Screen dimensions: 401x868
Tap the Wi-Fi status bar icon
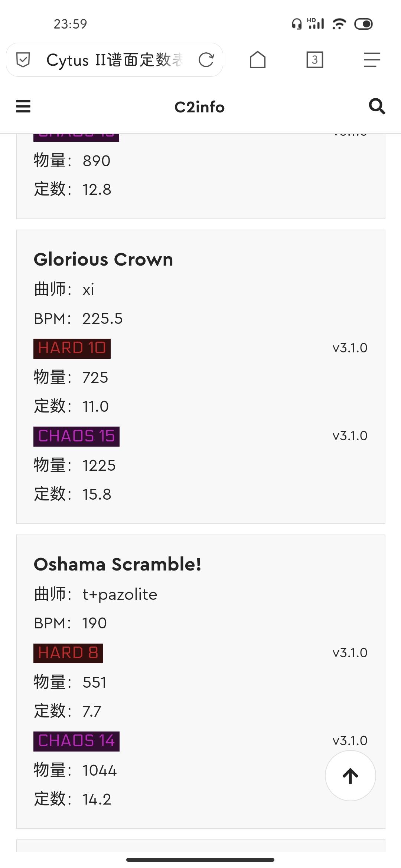[x=339, y=24]
